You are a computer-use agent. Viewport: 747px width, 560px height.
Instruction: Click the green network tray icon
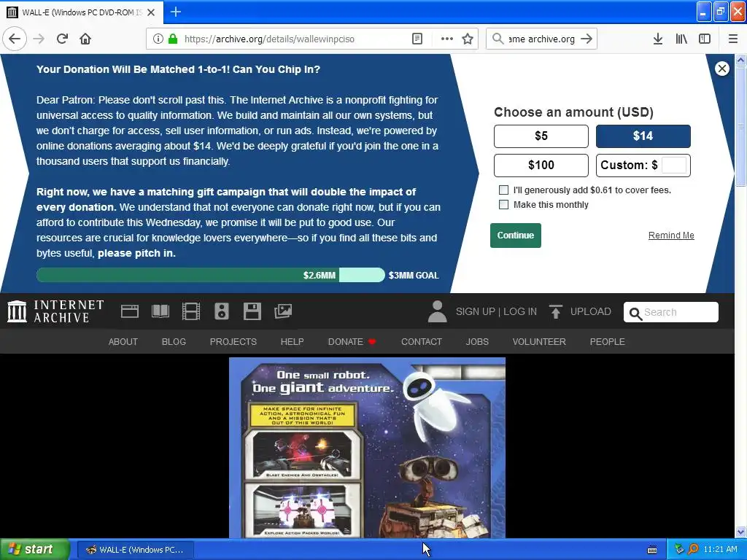click(x=679, y=550)
